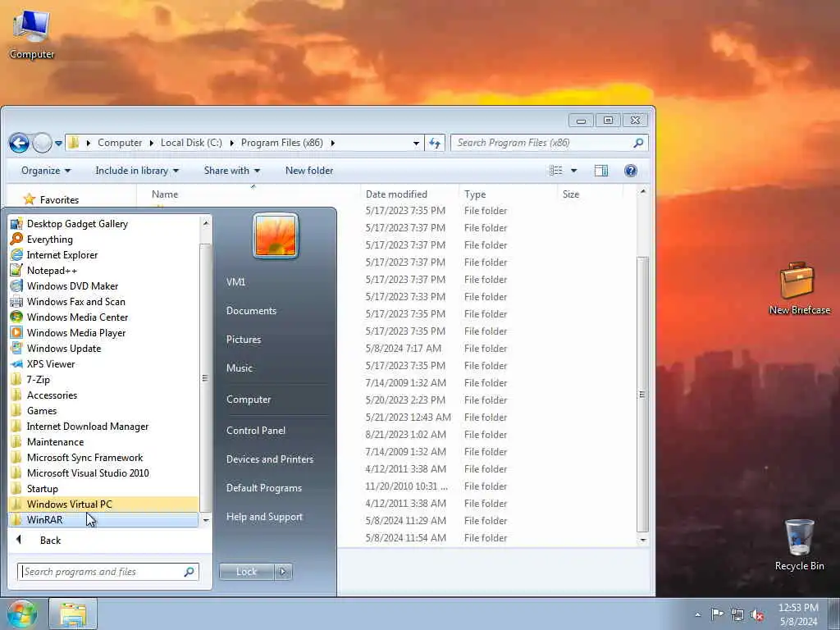Expand the WinRAR folder
The width and height of the screenshot is (840, 630).
103,519
